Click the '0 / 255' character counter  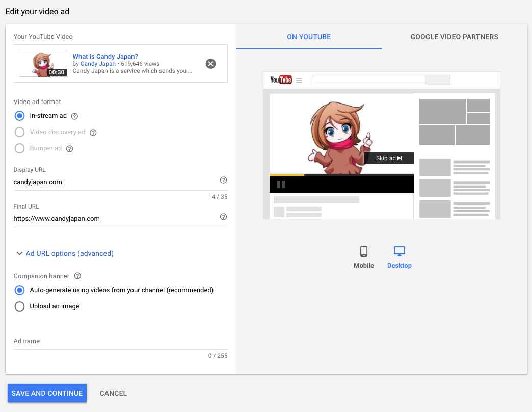[218, 356]
